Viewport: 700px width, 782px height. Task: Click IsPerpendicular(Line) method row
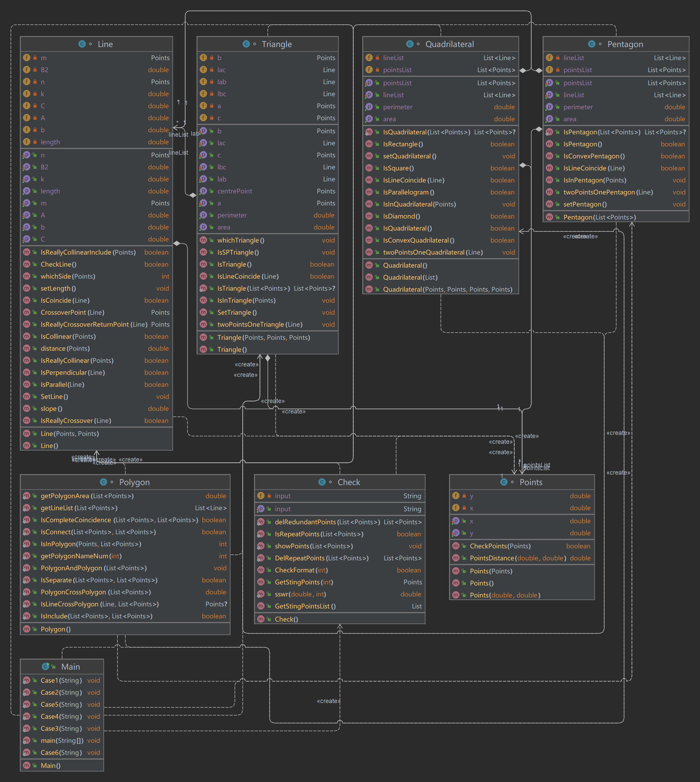(x=96, y=372)
